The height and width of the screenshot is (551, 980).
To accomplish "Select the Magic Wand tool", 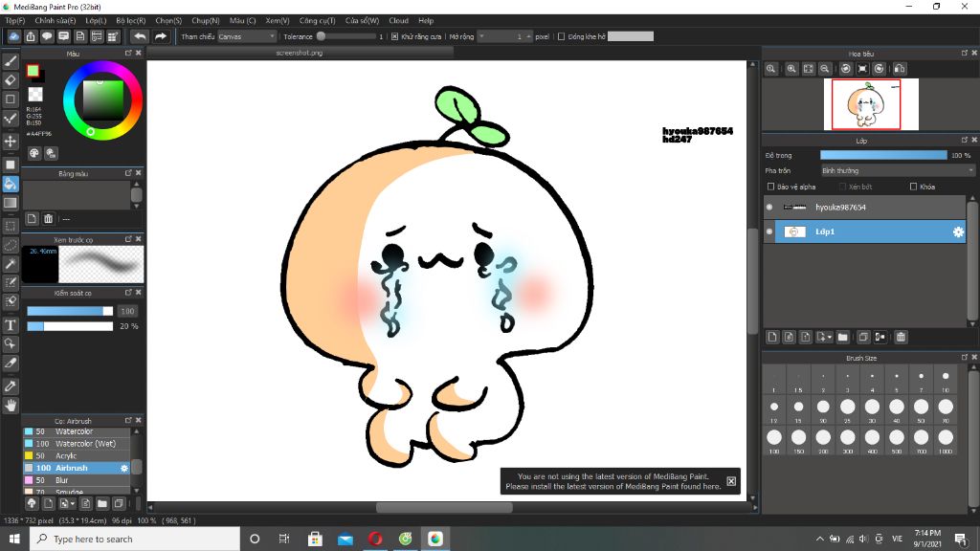I will tap(11, 264).
